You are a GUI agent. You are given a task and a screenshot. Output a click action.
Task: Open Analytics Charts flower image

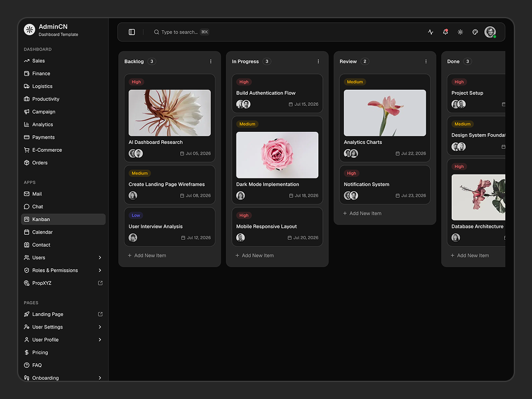pos(385,113)
